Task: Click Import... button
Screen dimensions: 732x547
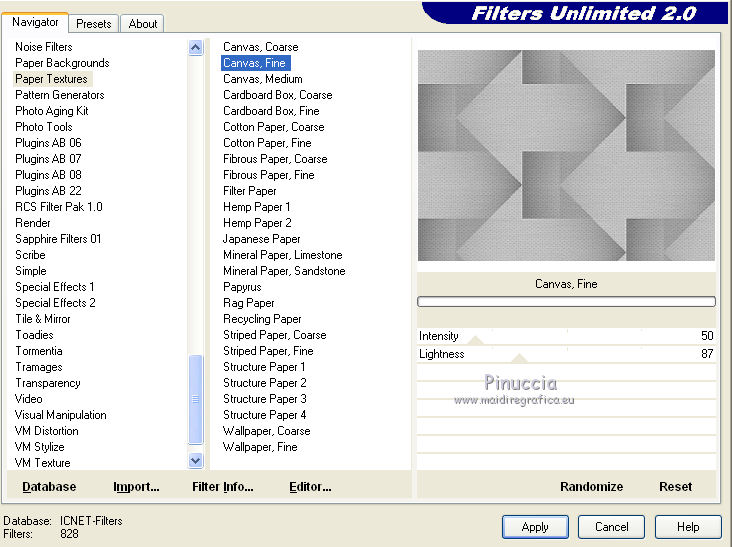Action: (x=136, y=486)
